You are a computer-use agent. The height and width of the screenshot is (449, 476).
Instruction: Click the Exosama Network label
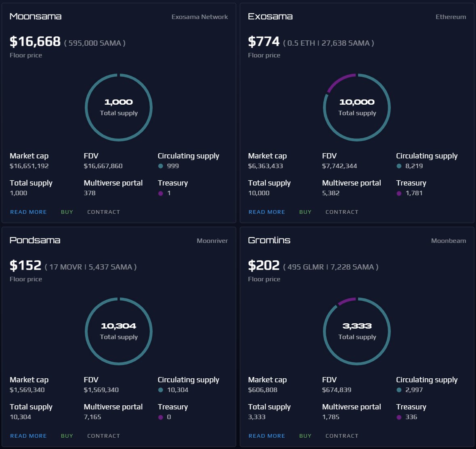coord(199,17)
